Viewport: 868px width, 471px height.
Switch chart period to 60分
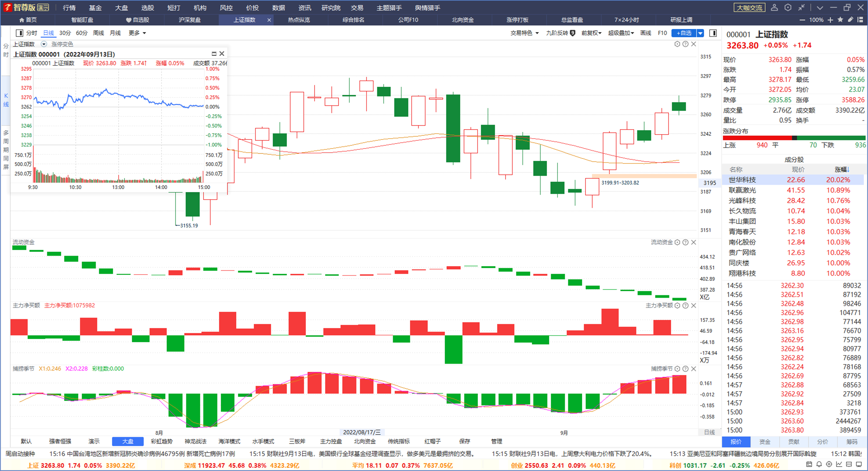[81, 33]
